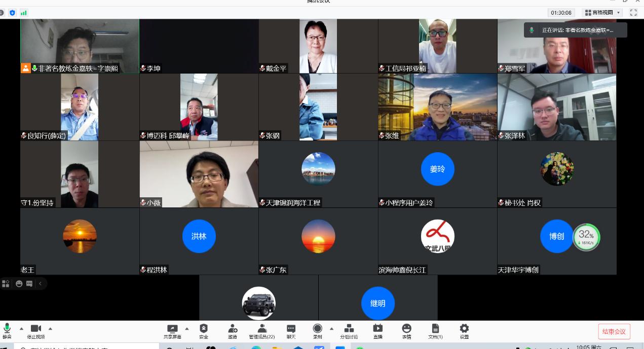
Task: Select 张泽林's video tile
Action: [x=557, y=107]
